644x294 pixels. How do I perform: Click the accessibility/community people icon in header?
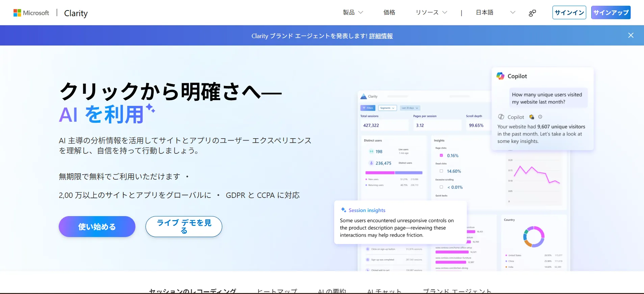tap(532, 13)
